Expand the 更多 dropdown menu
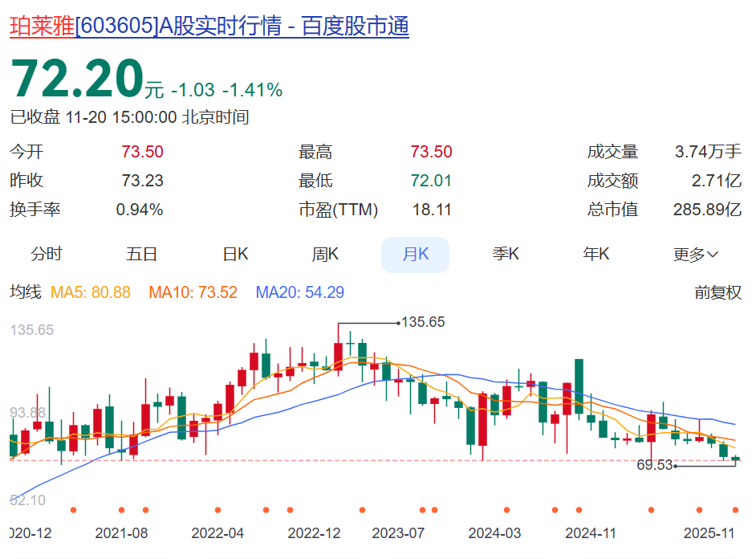The height and width of the screenshot is (559, 756). (x=695, y=255)
